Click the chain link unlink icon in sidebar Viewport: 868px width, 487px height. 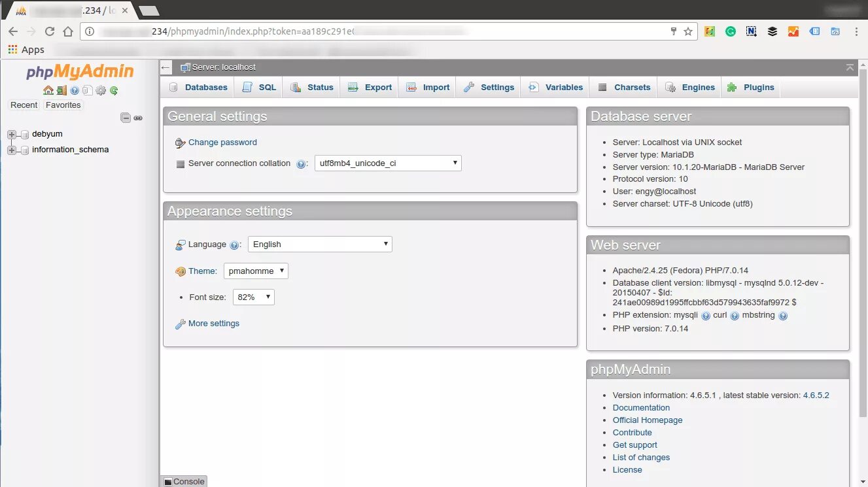(x=138, y=118)
